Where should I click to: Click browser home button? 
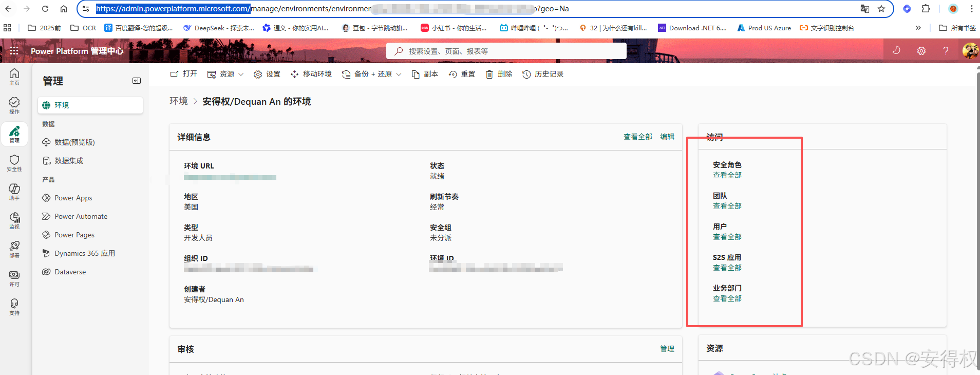pyautogui.click(x=64, y=9)
